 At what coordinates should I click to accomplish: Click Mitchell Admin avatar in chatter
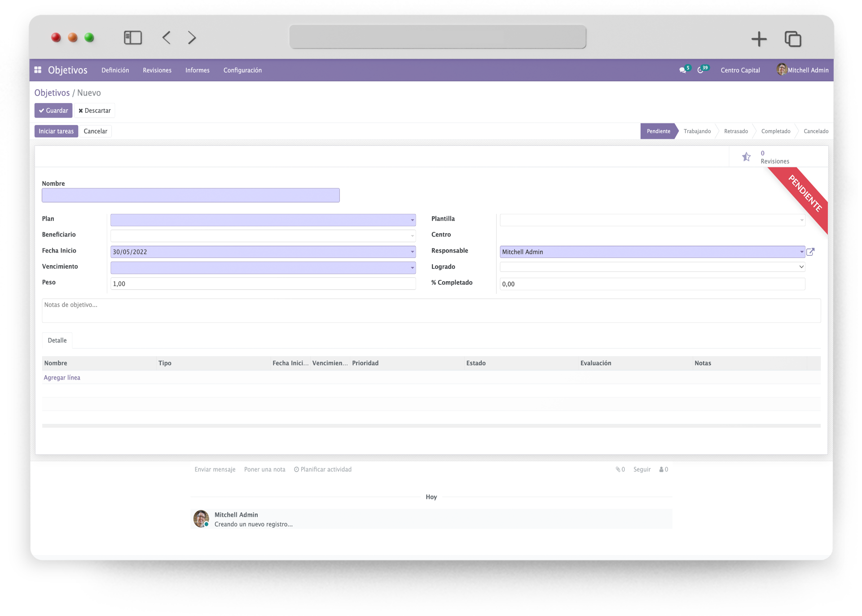[x=201, y=519]
